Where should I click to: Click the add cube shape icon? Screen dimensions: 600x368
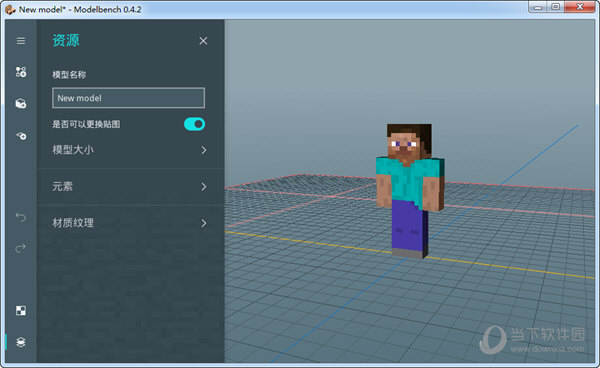tap(21, 103)
